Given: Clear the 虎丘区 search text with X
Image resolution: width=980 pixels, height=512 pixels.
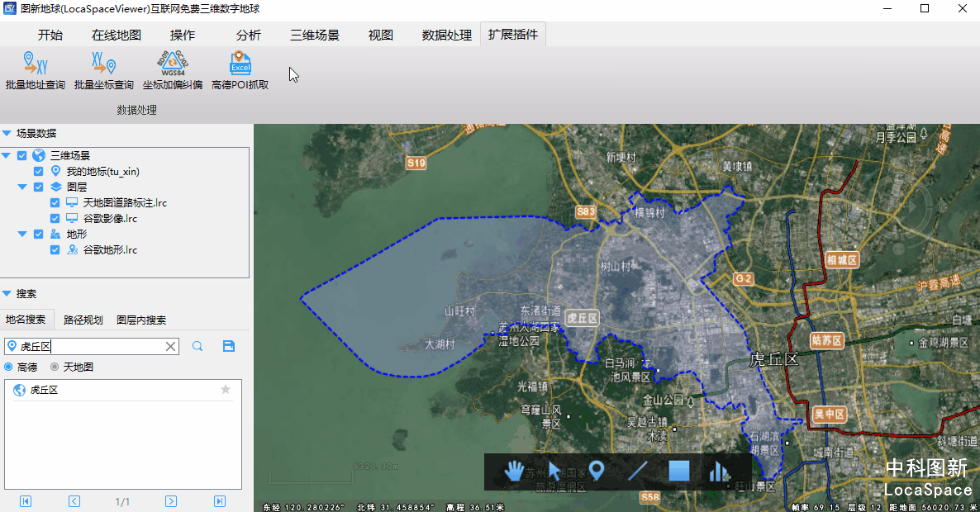Looking at the screenshot, I should tap(170, 347).
